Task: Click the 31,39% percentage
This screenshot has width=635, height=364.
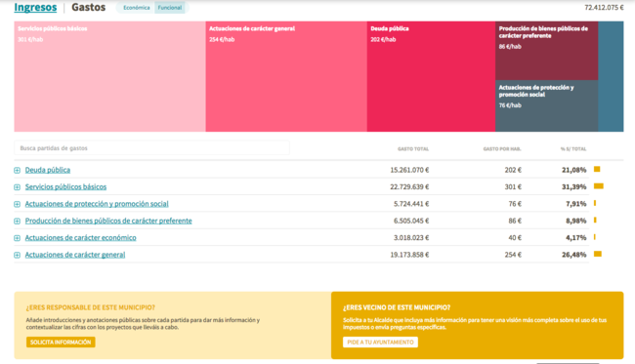Action: [574, 186]
